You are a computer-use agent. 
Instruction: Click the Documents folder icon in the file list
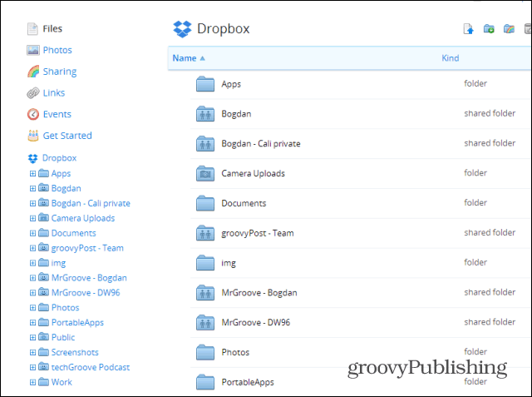point(205,203)
